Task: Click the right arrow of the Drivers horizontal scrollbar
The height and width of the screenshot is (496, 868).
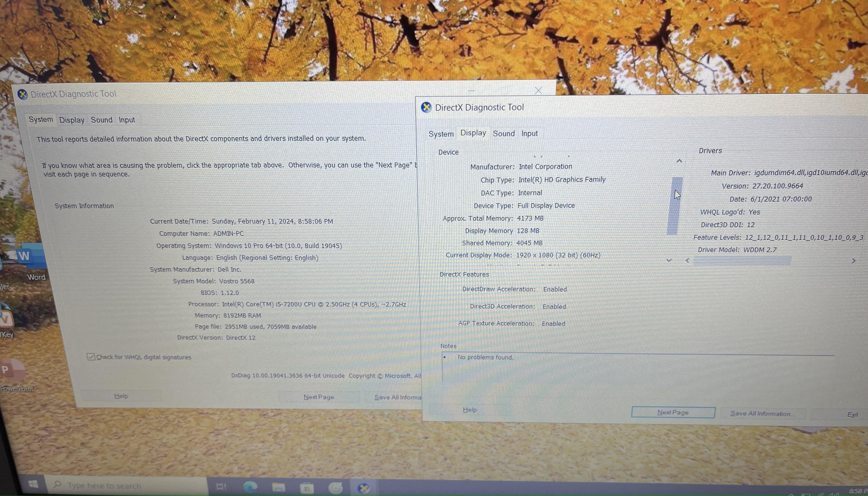Action: click(853, 261)
